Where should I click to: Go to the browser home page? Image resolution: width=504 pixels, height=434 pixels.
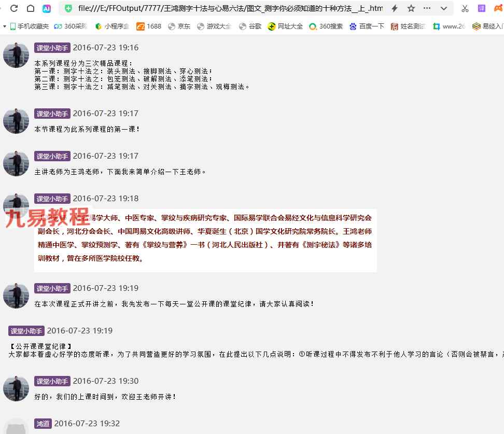coord(31,8)
